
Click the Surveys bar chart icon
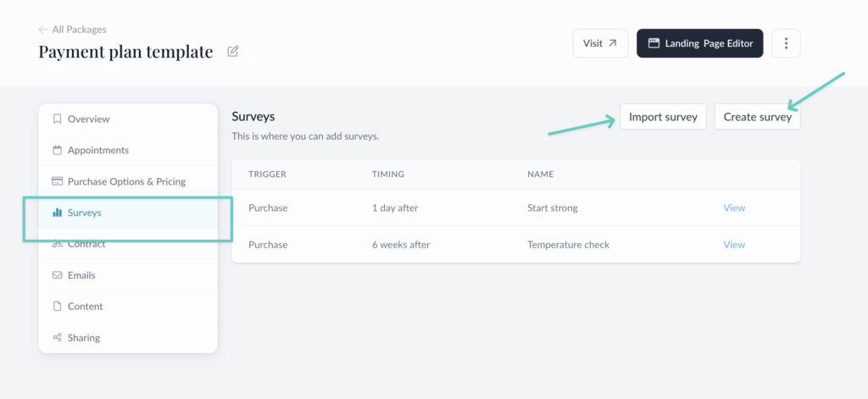coord(57,213)
